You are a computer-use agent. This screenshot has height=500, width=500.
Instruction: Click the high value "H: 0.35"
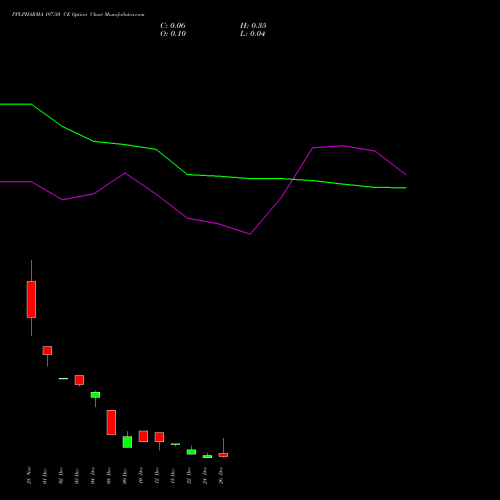click(x=253, y=26)
